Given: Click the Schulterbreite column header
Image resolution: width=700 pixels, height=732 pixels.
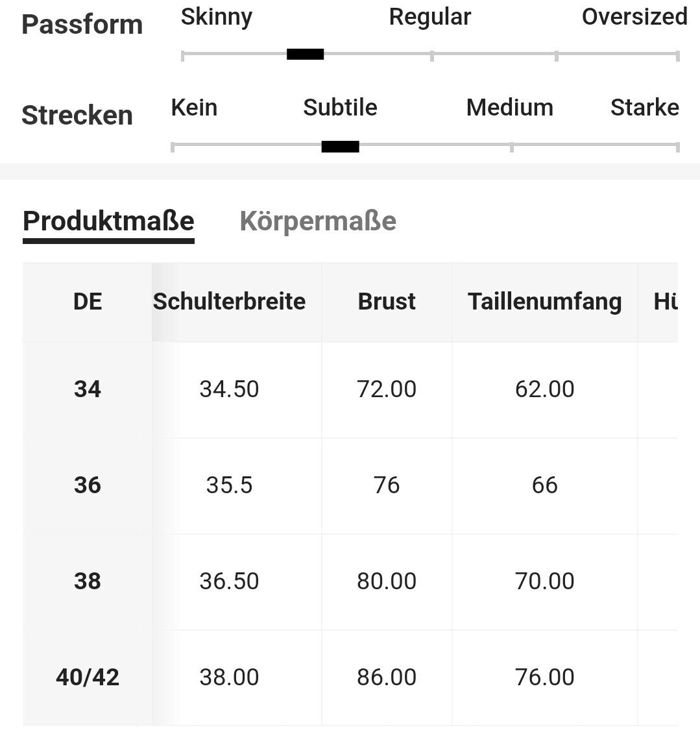Looking at the screenshot, I should (x=229, y=302).
